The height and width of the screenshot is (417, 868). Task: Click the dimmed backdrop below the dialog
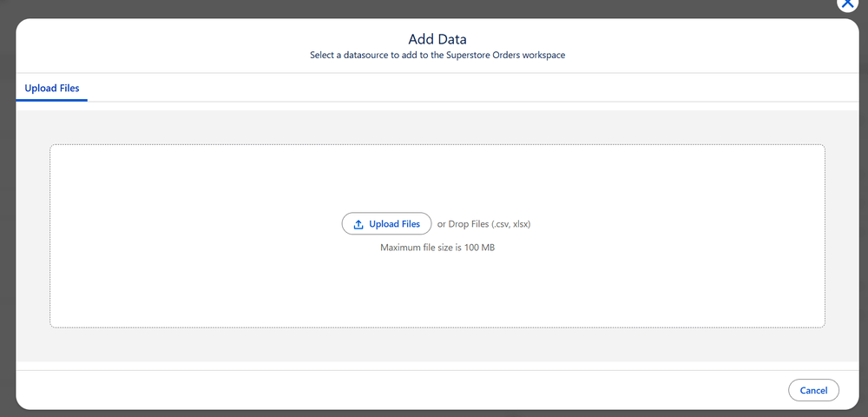point(434,414)
